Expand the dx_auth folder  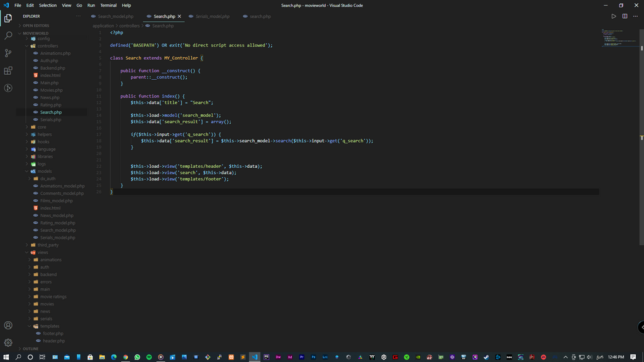point(48,179)
